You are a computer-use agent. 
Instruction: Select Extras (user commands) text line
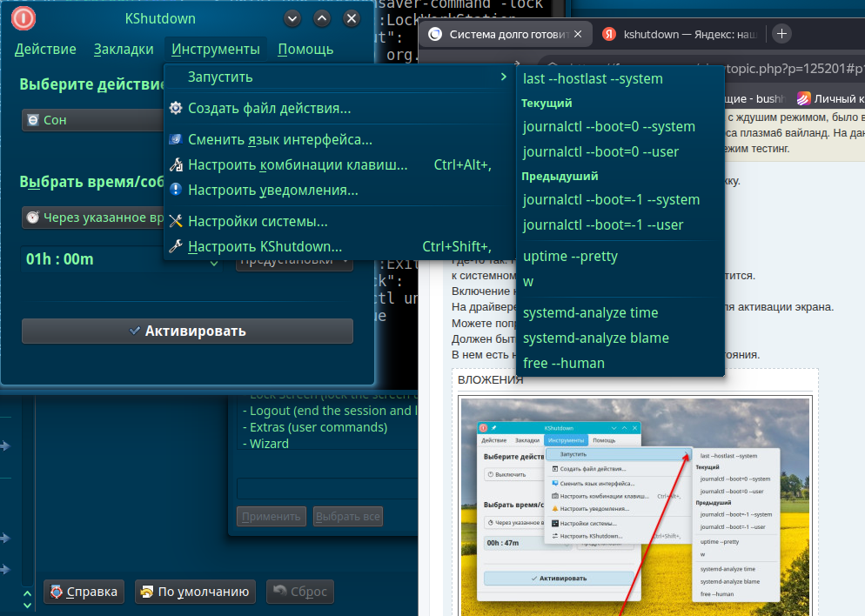pos(315,427)
